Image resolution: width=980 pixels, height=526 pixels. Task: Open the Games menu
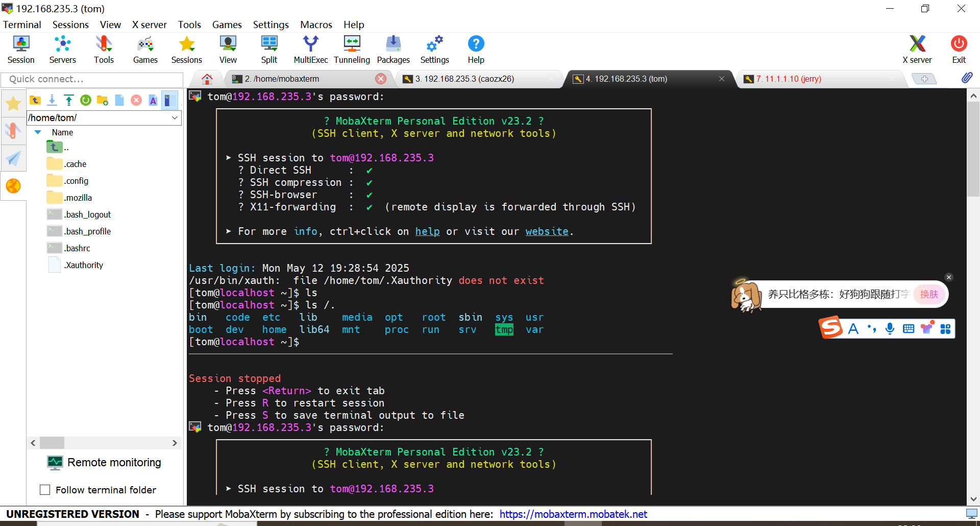coord(227,25)
